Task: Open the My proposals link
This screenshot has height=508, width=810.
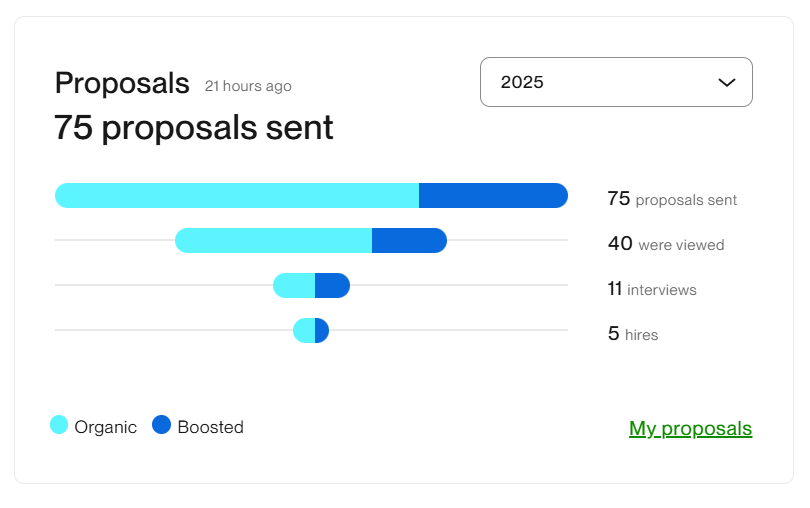Action: tap(690, 429)
